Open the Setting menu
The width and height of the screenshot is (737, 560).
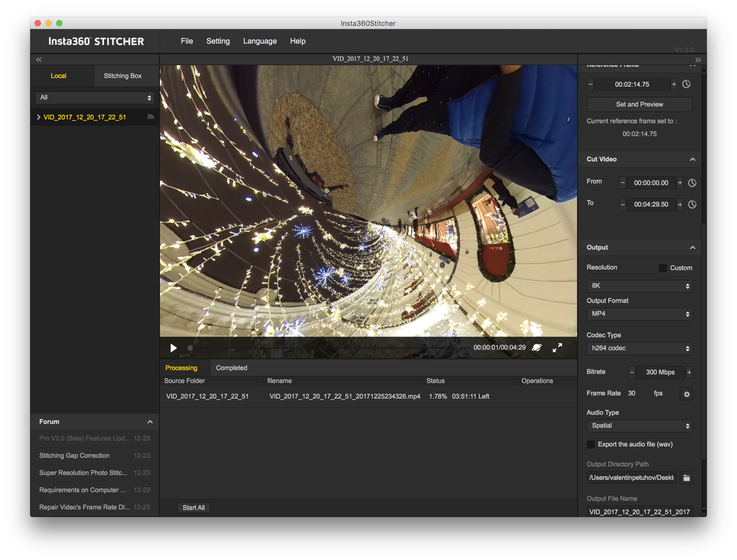tap(218, 41)
